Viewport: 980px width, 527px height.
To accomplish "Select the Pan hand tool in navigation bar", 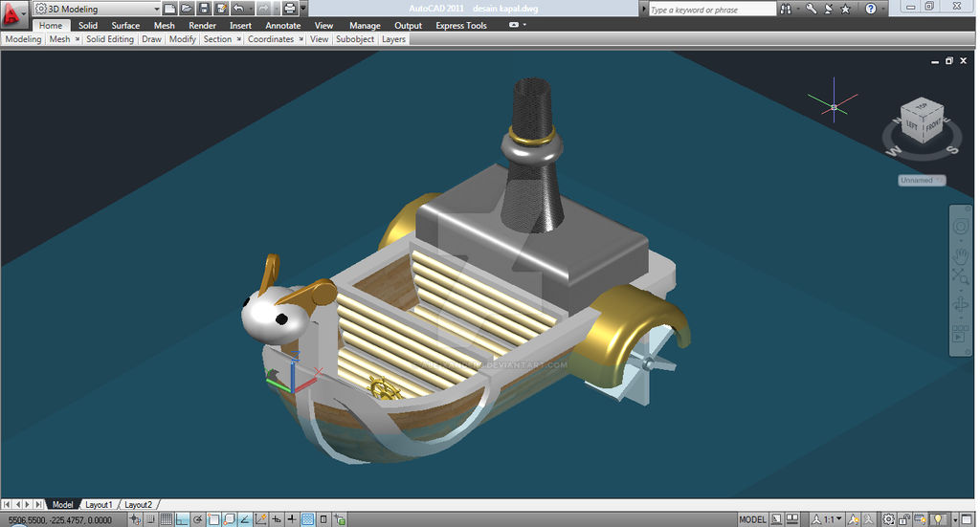I will (960, 254).
